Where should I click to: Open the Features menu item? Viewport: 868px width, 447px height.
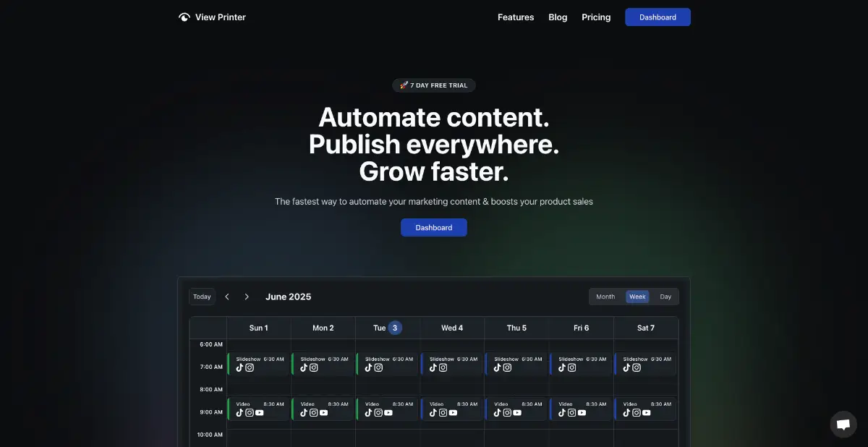[516, 17]
